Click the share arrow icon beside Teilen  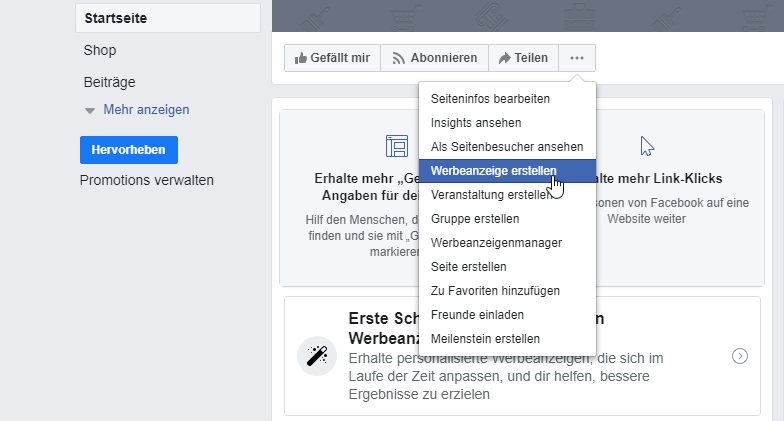pyautogui.click(x=504, y=58)
